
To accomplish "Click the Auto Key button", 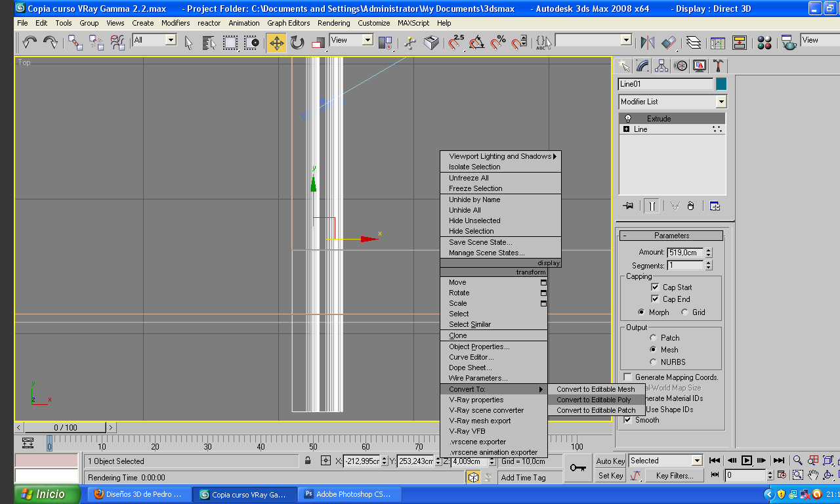I will (610, 461).
